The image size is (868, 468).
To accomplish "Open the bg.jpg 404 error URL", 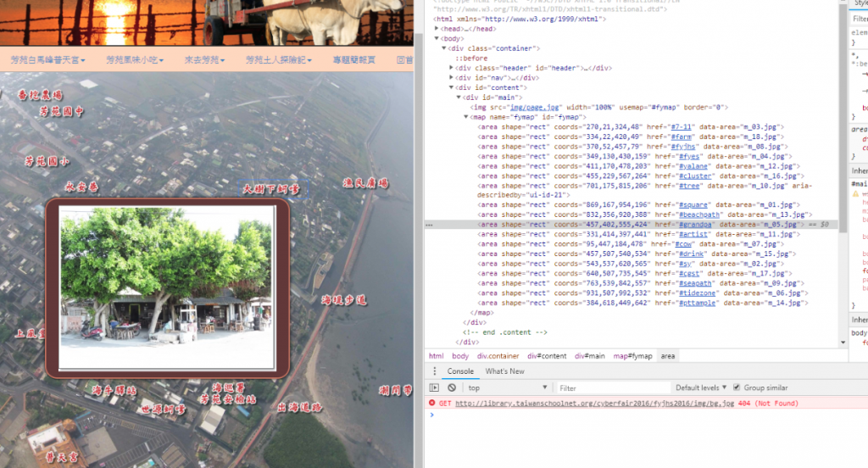I will tap(594, 404).
